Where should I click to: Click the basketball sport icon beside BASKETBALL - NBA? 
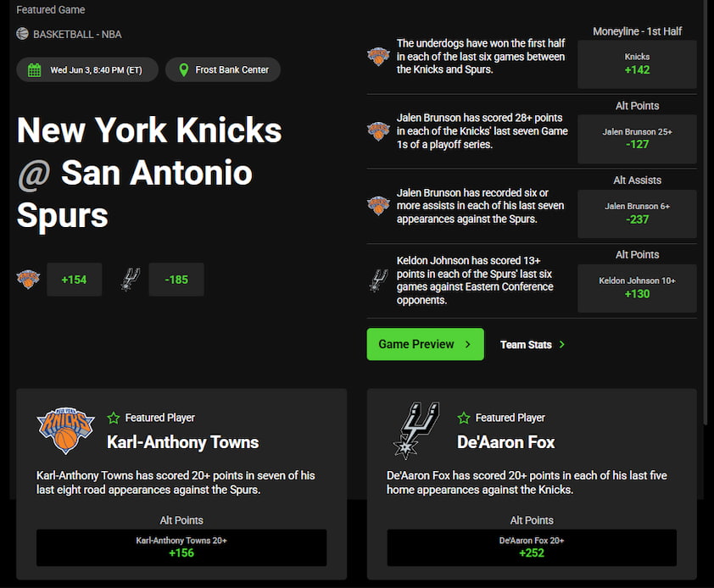(22, 34)
